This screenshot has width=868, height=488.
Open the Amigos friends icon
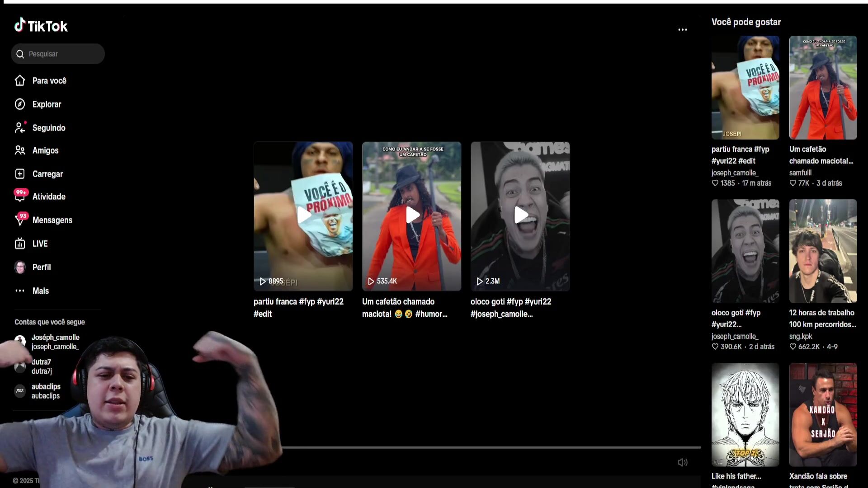point(20,150)
